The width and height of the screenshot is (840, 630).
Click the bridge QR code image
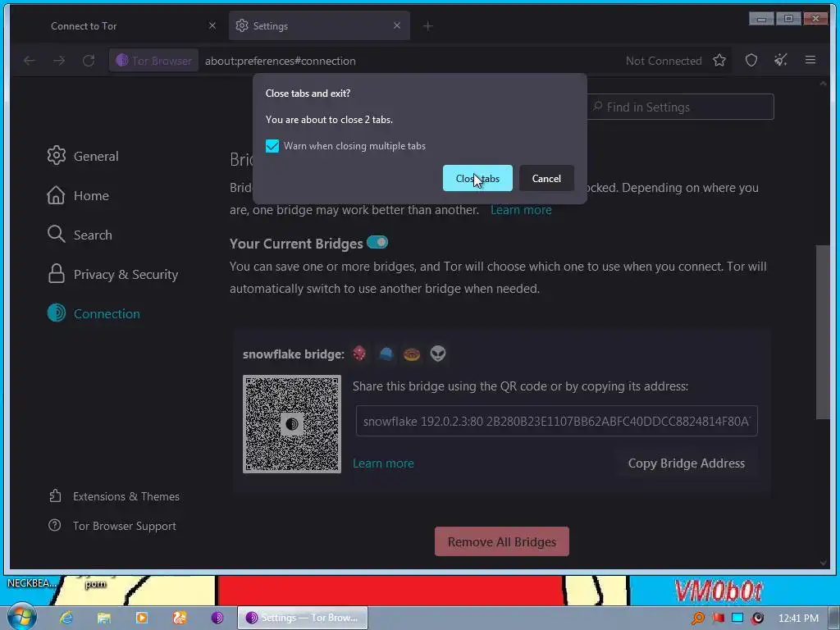click(x=292, y=424)
